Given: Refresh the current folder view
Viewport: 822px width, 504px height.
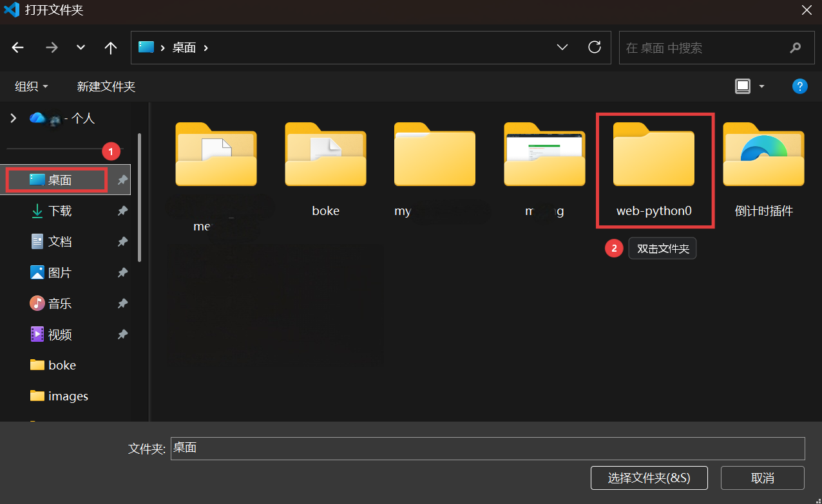Looking at the screenshot, I should point(595,47).
